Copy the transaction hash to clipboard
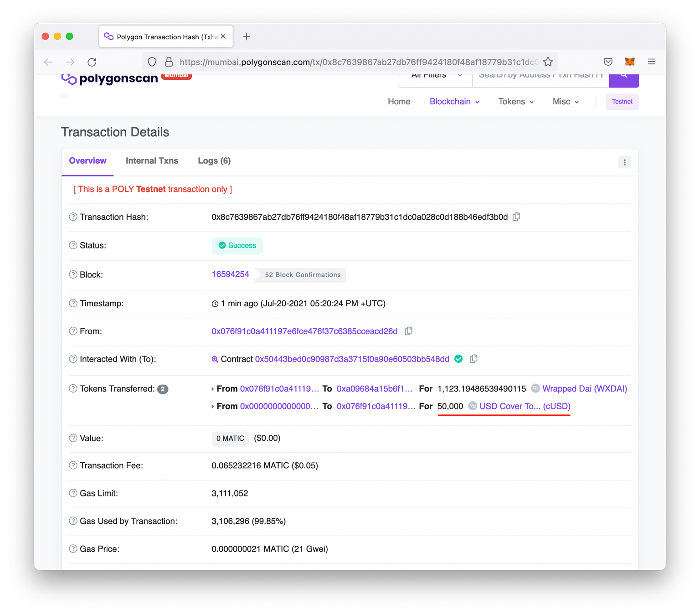Image resolution: width=700 pixels, height=615 pixels. pos(516,217)
